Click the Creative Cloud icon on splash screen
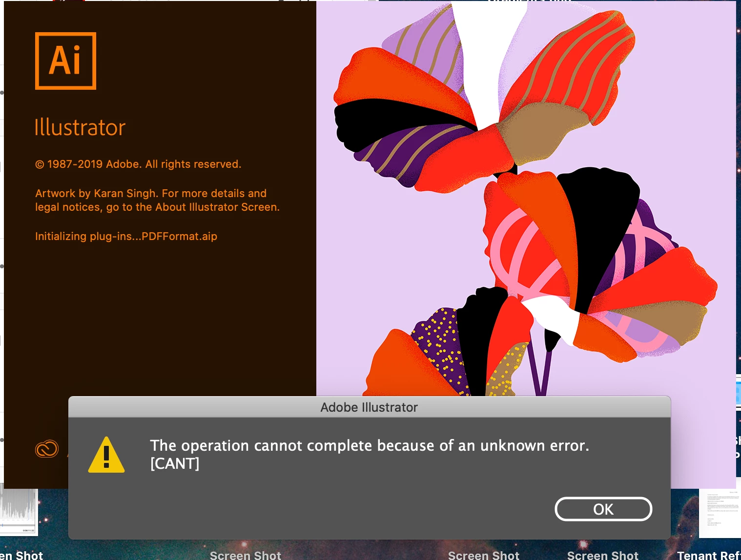This screenshot has width=741, height=560. tap(47, 449)
